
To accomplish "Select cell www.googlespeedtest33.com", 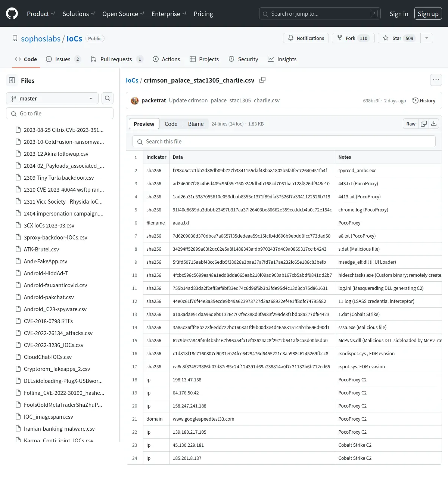I will [252, 419].
